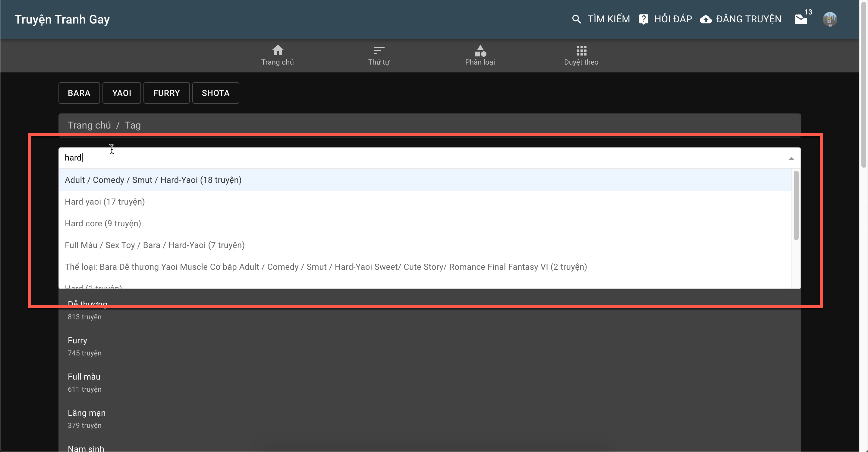The image size is (868, 452).
Task: Select Adult / Comedy / Smut / Hard-Yaoi option
Action: click(x=153, y=180)
